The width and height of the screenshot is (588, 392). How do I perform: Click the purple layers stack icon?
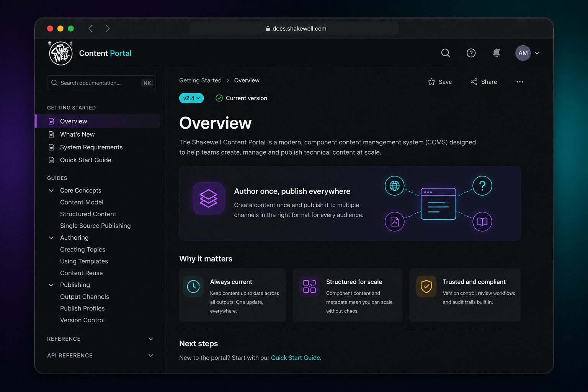pos(208,198)
